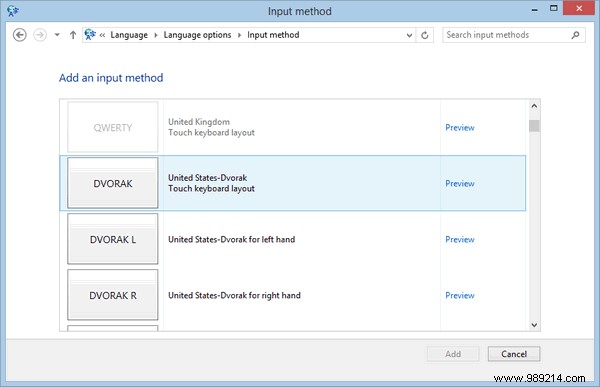Click the Language icon in address bar
The height and width of the screenshot is (387, 600).
click(90, 34)
